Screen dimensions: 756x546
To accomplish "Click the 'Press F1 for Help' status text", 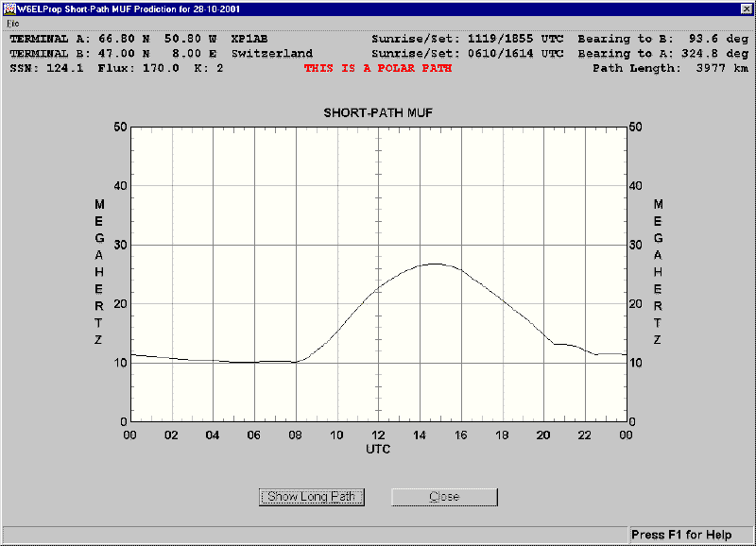I will pyautogui.click(x=681, y=535).
